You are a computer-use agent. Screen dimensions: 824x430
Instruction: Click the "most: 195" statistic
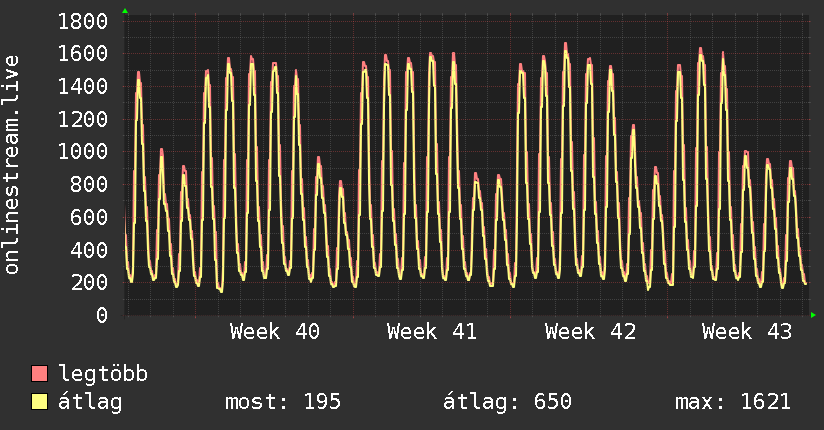[x=283, y=402]
